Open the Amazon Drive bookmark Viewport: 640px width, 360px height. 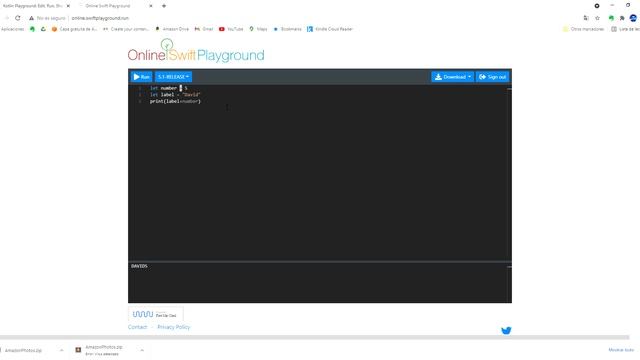click(x=172, y=29)
